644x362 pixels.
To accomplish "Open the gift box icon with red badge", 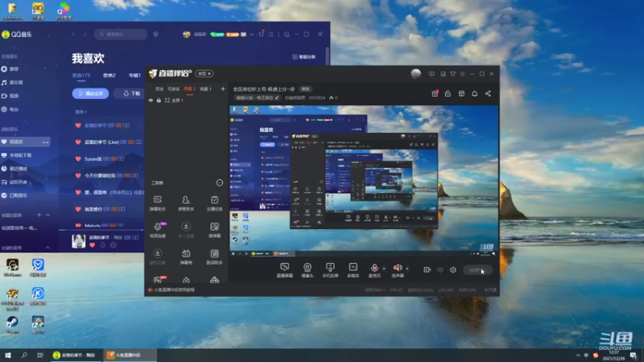I will [435, 93].
